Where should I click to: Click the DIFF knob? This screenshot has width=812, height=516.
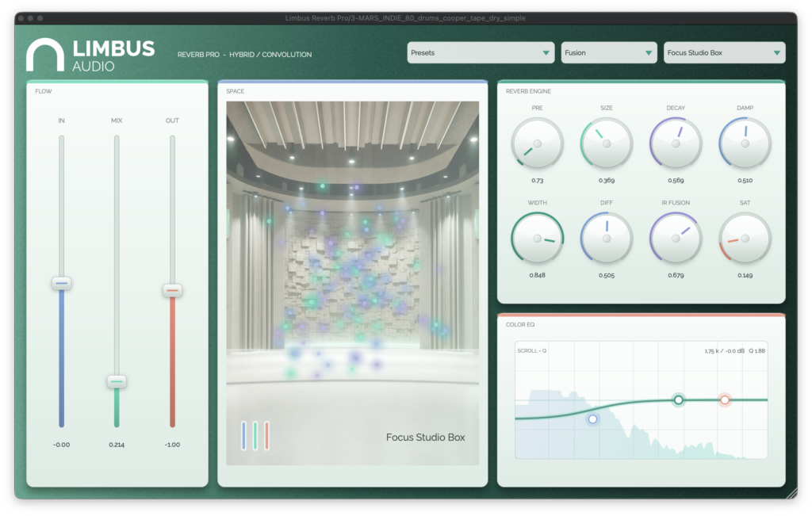click(607, 238)
